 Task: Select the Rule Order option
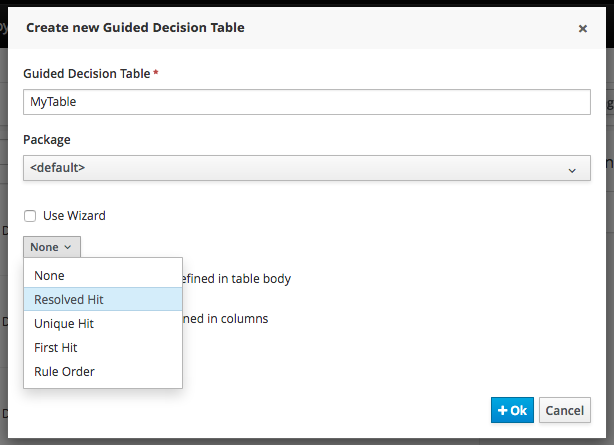pyautogui.click(x=64, y=372)
